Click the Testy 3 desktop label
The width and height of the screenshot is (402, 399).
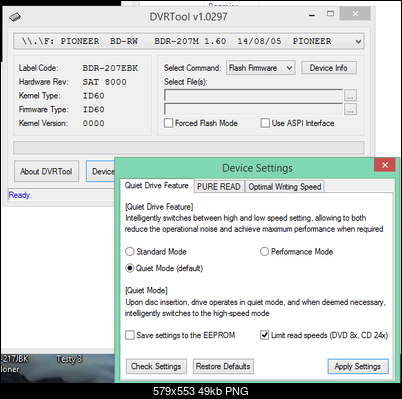69,359
